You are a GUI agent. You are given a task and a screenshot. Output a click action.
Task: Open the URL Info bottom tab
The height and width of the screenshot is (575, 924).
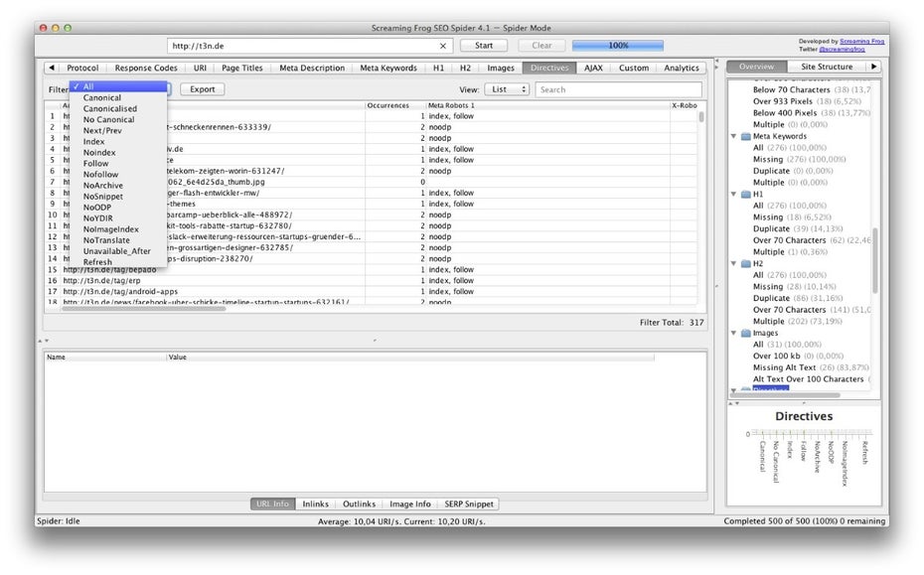(x=272, y=503)
